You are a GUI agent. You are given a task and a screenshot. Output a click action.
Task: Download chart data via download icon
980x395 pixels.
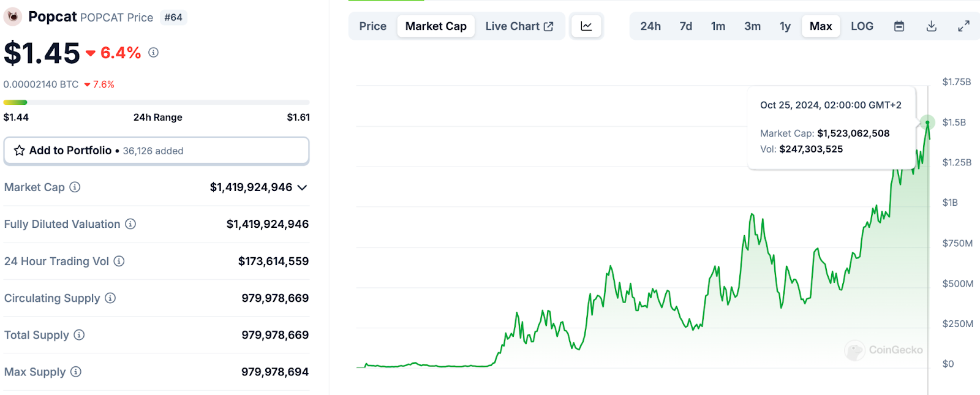[932, 26]
